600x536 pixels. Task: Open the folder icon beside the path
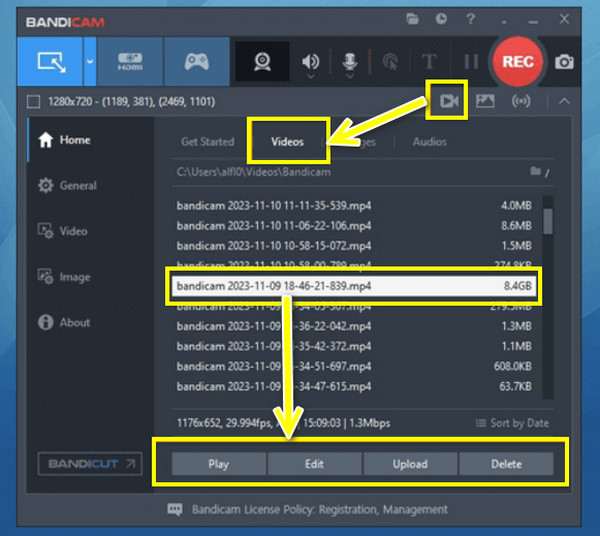[x=536, y=171]
